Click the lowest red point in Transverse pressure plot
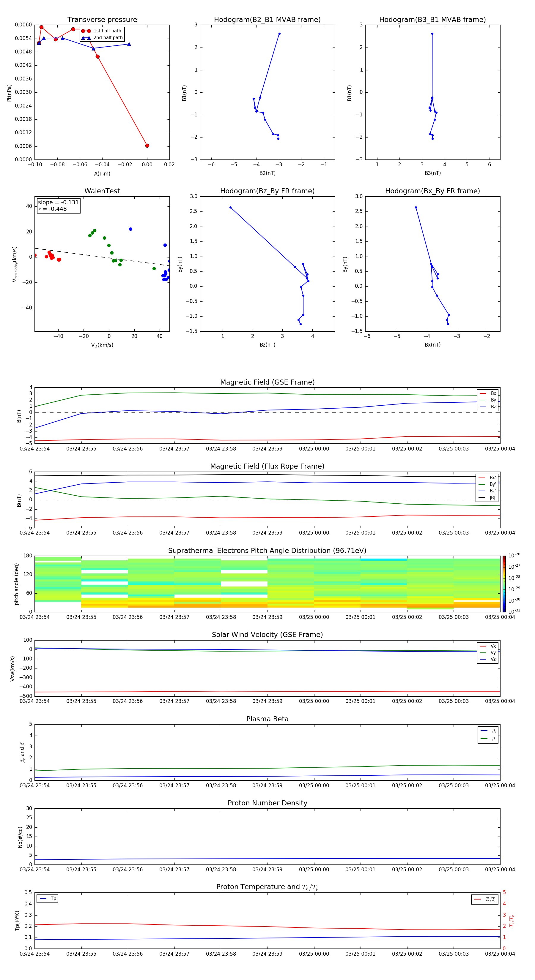 click(147, 146)
